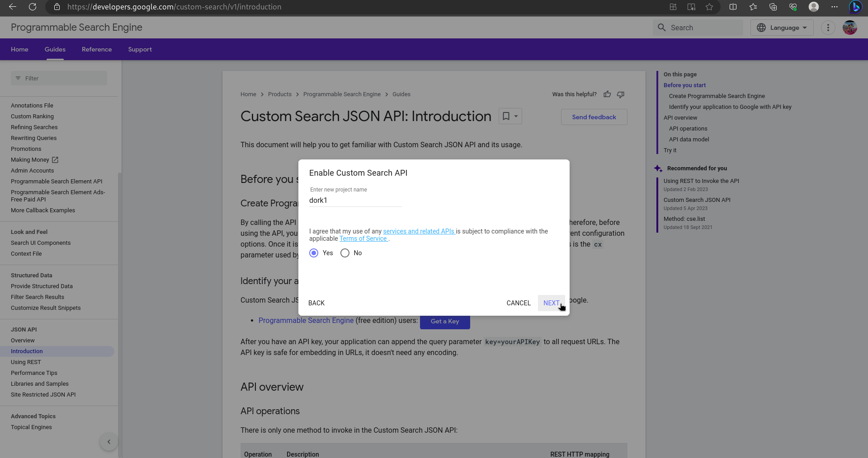
Task: Jump to API overview section link
Action: (x=680, y=118)
